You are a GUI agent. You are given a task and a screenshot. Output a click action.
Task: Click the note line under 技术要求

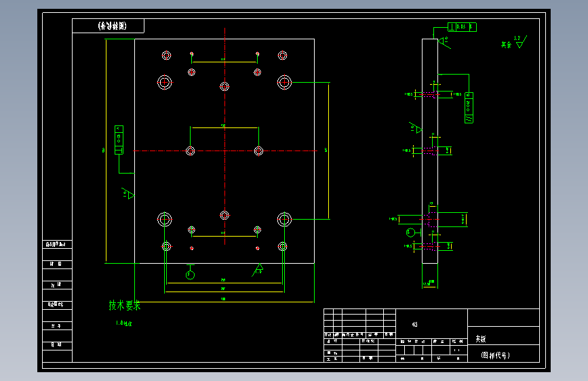pyautogui.click(x=123, y=323)
